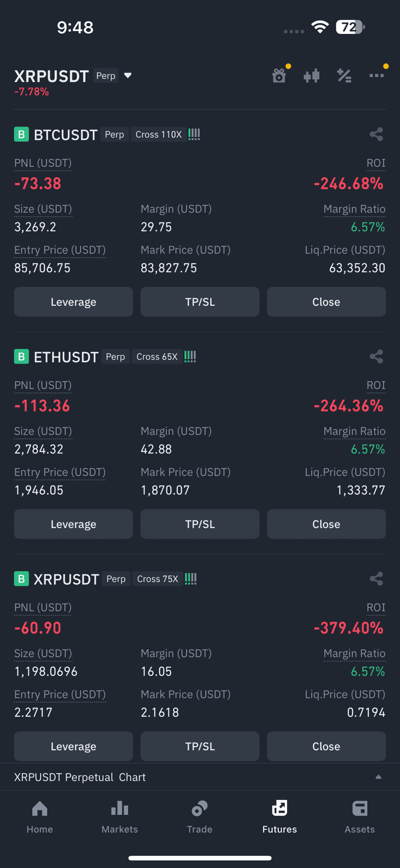Open Cross 75X setting on XRPUSDT
Screen dimensions: 400x868
pos(157,579)
